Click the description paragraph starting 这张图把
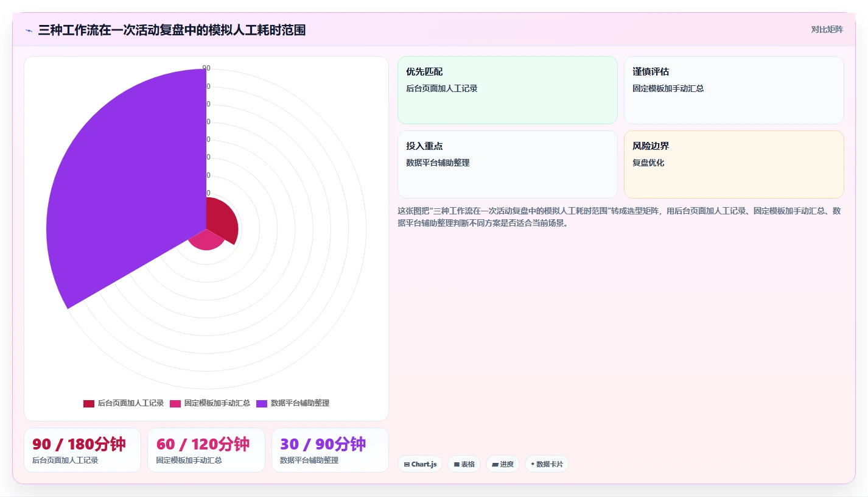Screen dimensions: 868x497 pyautogui.click(x=620, y=217)
